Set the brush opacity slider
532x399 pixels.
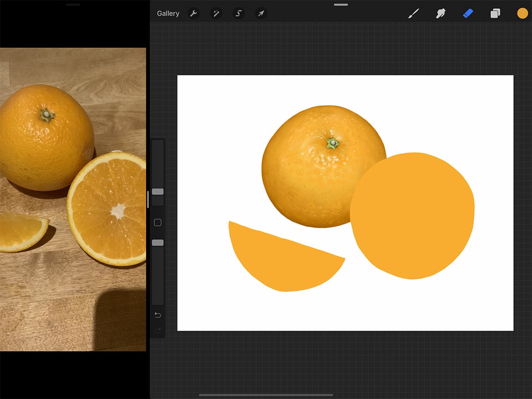coord(157,242)
